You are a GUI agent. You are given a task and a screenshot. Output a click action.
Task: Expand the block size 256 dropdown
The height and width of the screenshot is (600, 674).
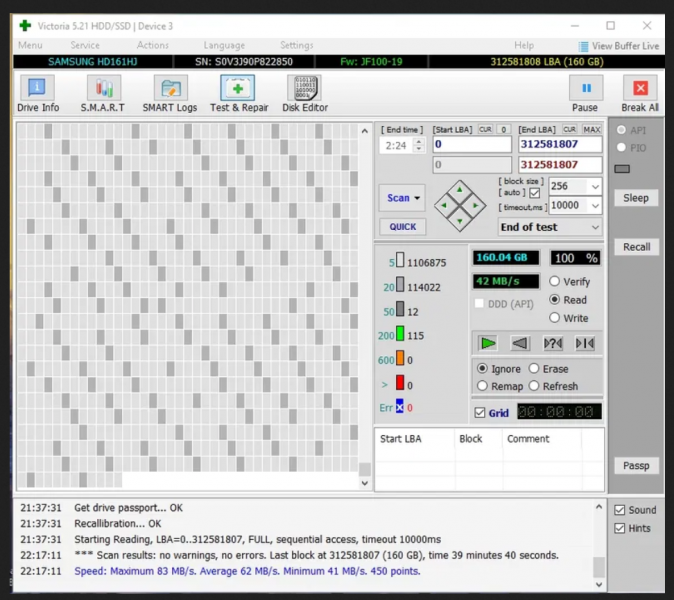click(x=595, y=187)
